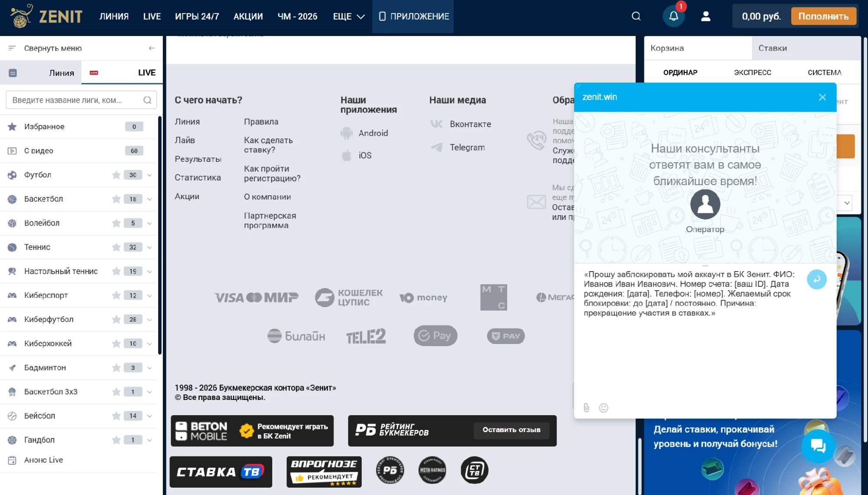The height and width of the screenshot is (495, 868).
Task: Click the Оставить отзыв button
Action: pos(511,430)
